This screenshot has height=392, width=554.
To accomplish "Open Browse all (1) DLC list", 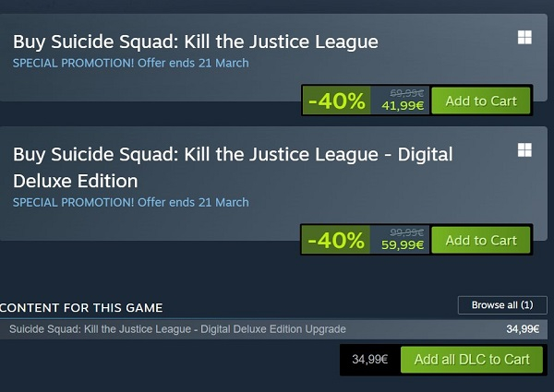I will pos(501,304).
